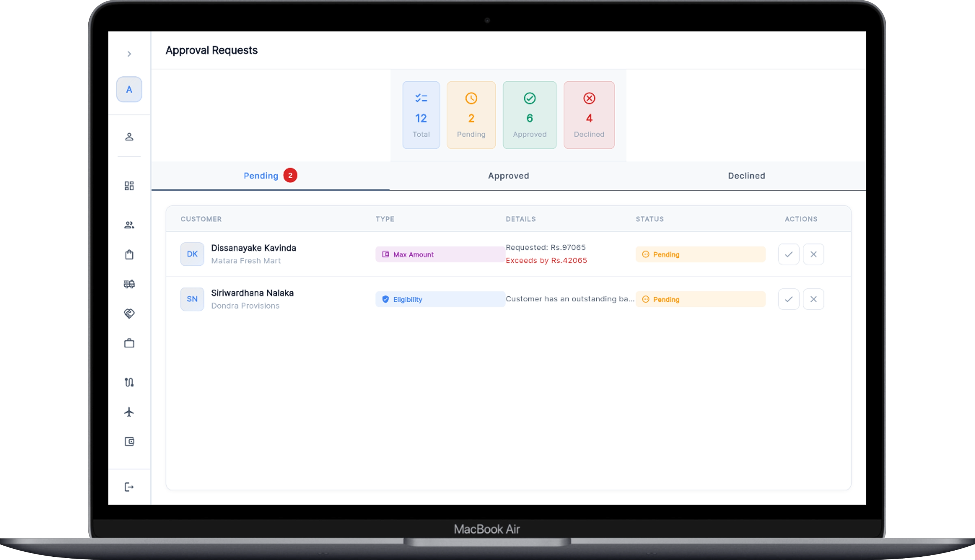Click "Requested: Rs.97065" detail text

point(545,247)
